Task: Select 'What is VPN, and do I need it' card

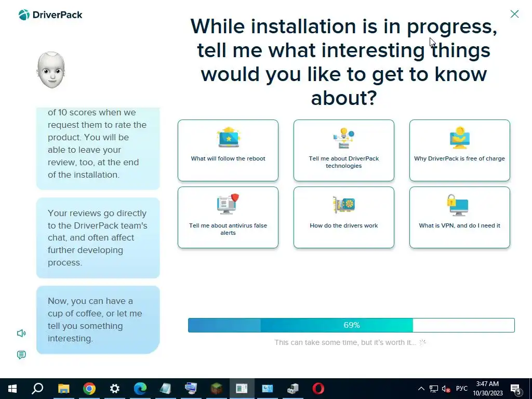Action: point(459,218)
